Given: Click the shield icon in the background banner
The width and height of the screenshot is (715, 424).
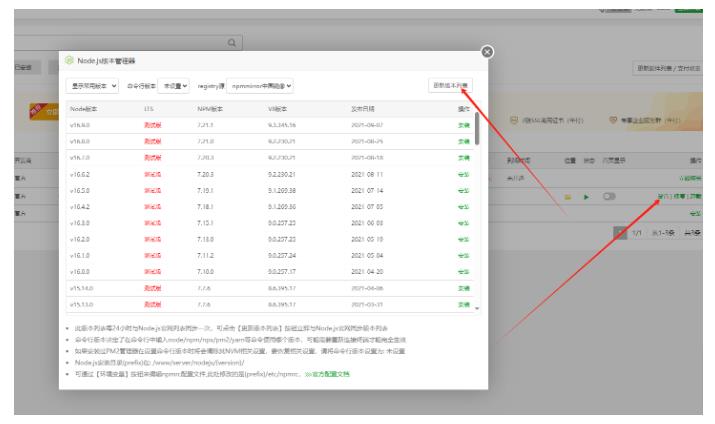Looking at the screenshot, I should pyautogui.click(x=514, y=120).
